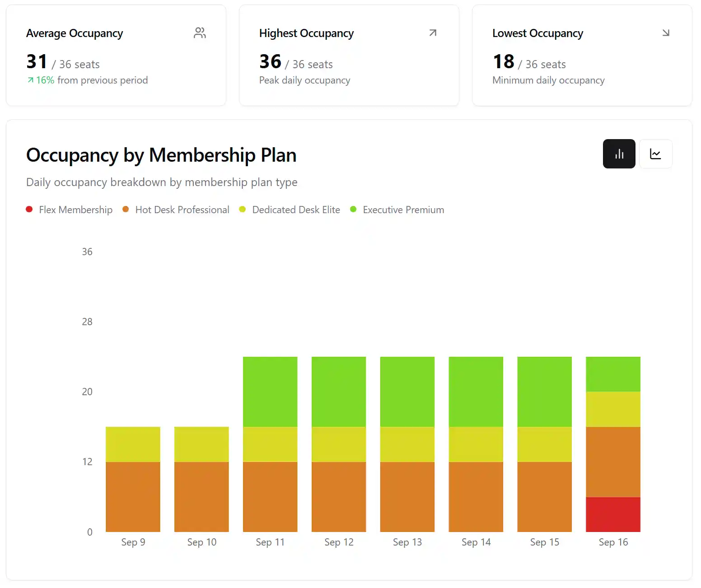Click the red segment of the Sep 16 bar
The height and width of the screenshot is (588, 701).
click(x=613, y=515)
